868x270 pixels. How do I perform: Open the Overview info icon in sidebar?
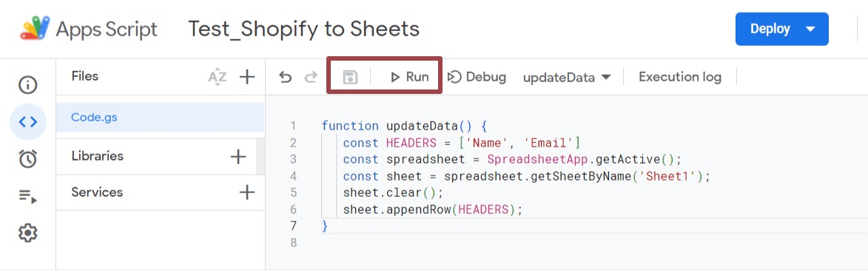pyautogui.click(x=28, y=85)
